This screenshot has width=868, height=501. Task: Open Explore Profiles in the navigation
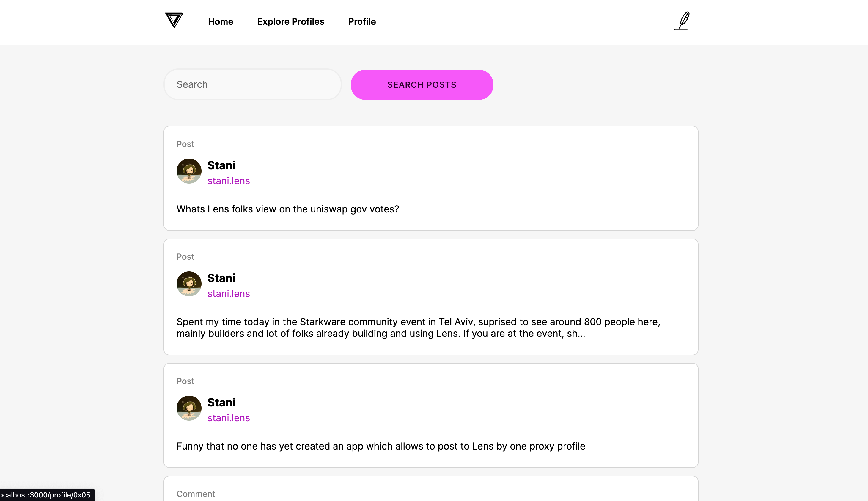coord(291,21)
